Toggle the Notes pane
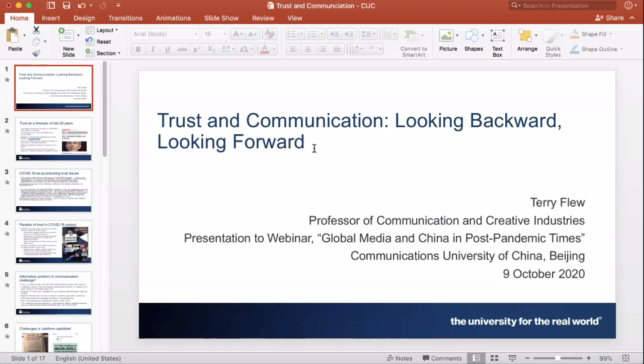644x364 pixels. point(399,358)
